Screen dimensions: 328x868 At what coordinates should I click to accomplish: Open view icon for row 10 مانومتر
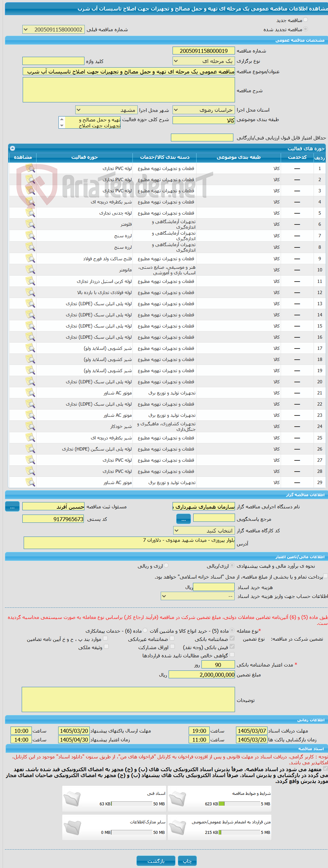(30, 269)
